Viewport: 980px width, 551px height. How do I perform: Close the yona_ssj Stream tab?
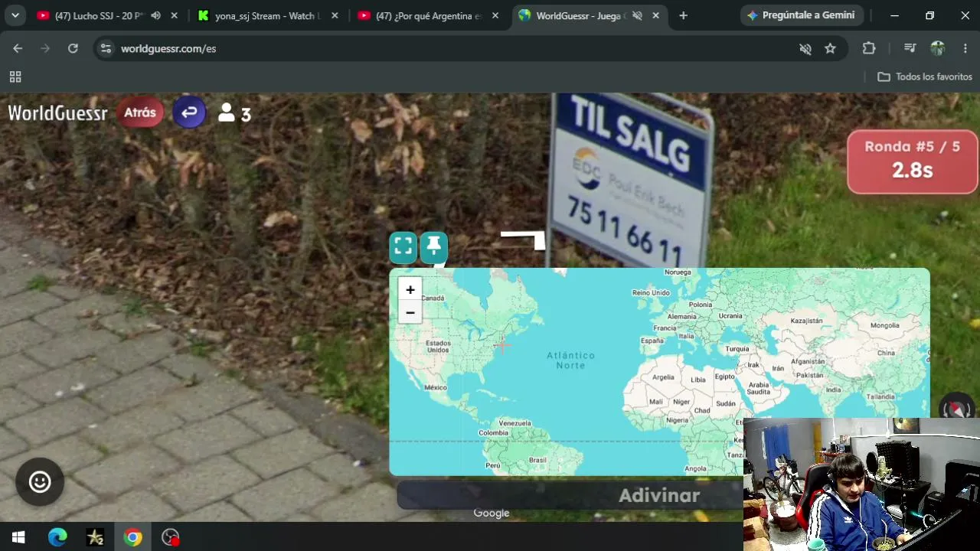[335, 15]
